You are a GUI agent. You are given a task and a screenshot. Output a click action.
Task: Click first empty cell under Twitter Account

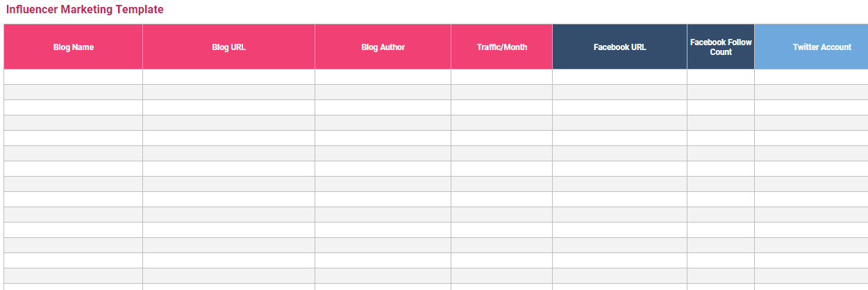tap(811, 77)
